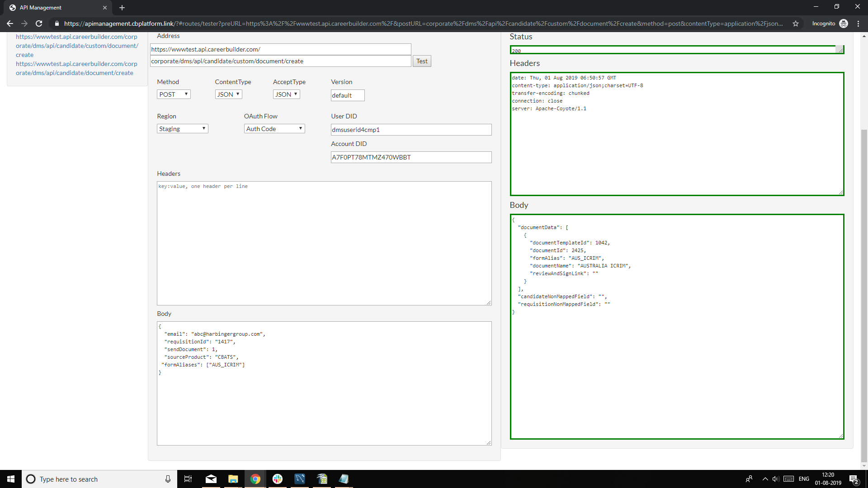The width and height of the screenshot is (868, 488).
Task: Change the Method dropdown from POST
Action: tap(173, 94)
